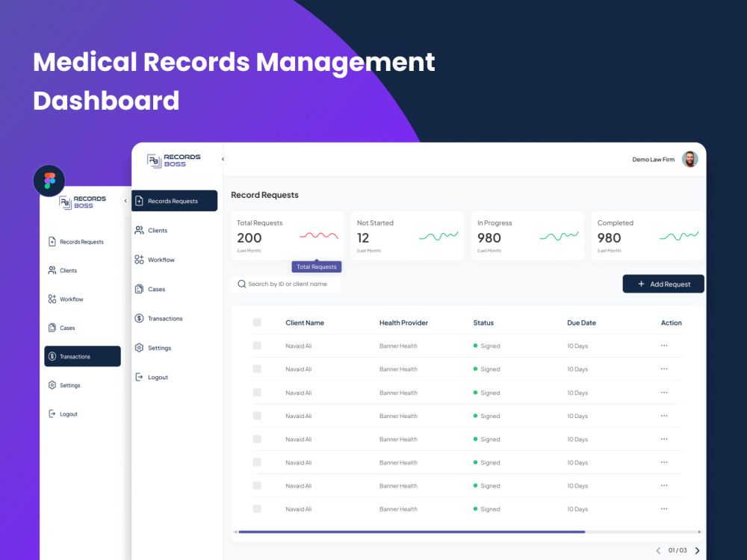Viewport: 747px width, 560px height.
Task: Check last Navaid Ali row checkbox
Action: point(257,509)
